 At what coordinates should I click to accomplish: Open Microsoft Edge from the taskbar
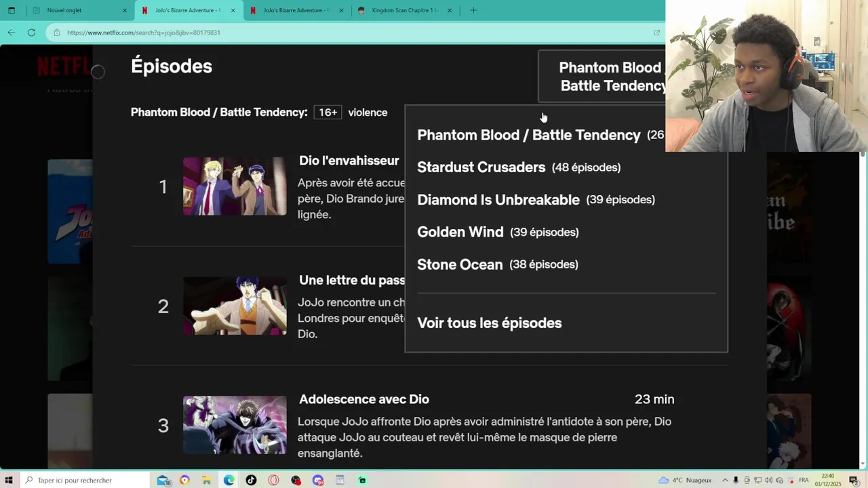[x=229, y=480]
